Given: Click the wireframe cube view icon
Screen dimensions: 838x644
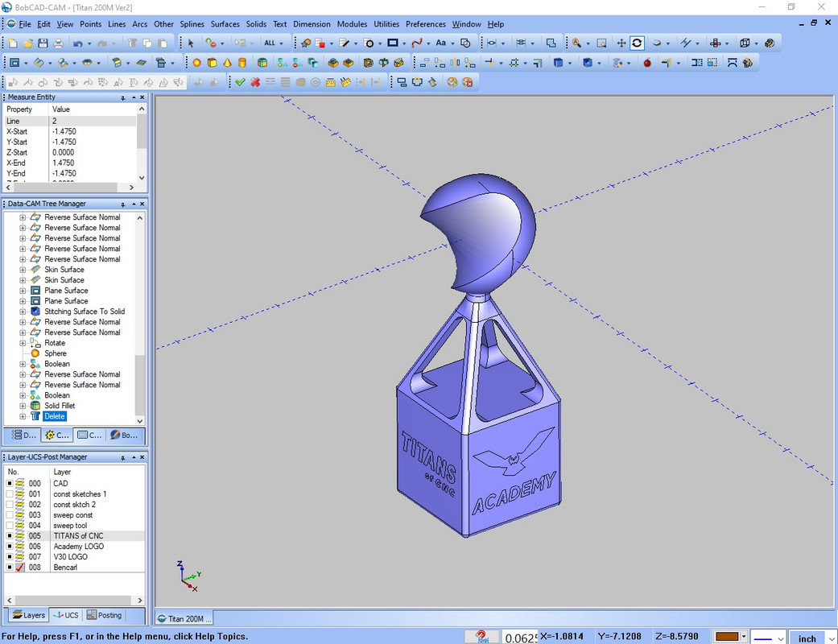Looking at the screenshot, I should pos(745,43).
